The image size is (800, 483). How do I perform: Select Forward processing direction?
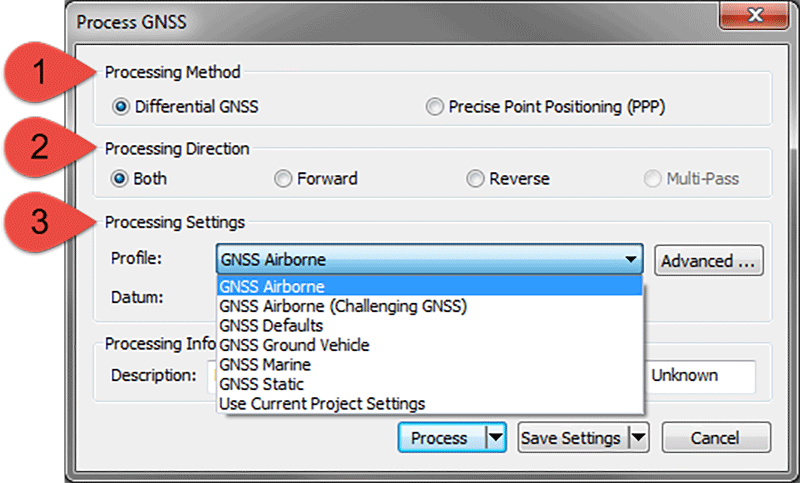[x=283, y=179]
